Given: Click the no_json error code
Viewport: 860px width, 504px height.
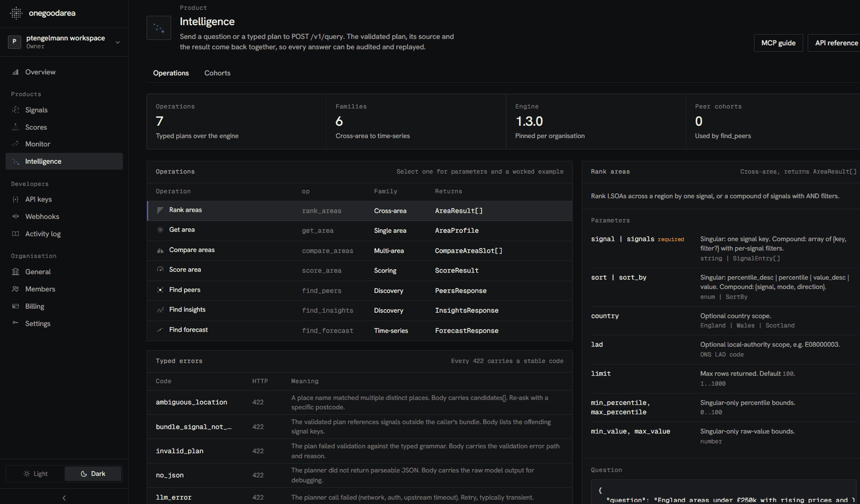Looking at the screenshot, I should point(170,475).
